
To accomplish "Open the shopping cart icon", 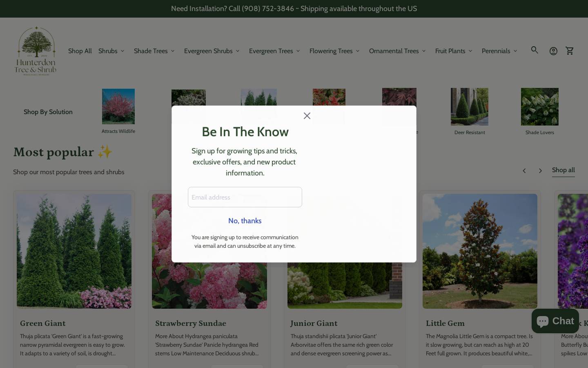I will 570,51.
